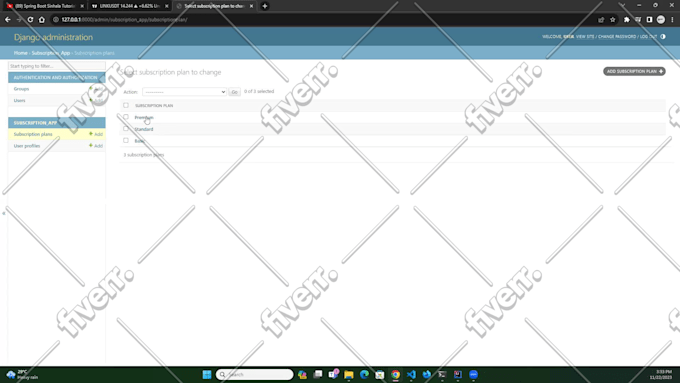
Task: Open the Standard subscription plan
Action: [144, 129]
